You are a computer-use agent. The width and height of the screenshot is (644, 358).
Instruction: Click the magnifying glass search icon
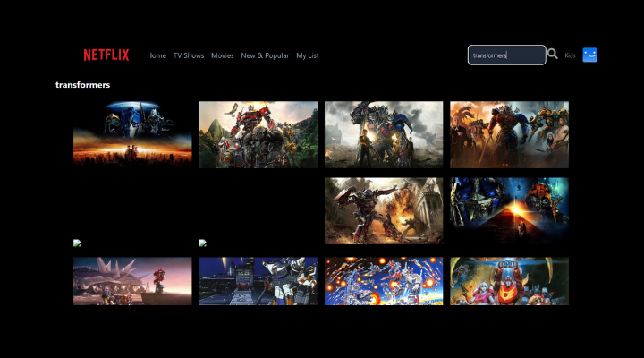tap(553, 55)
